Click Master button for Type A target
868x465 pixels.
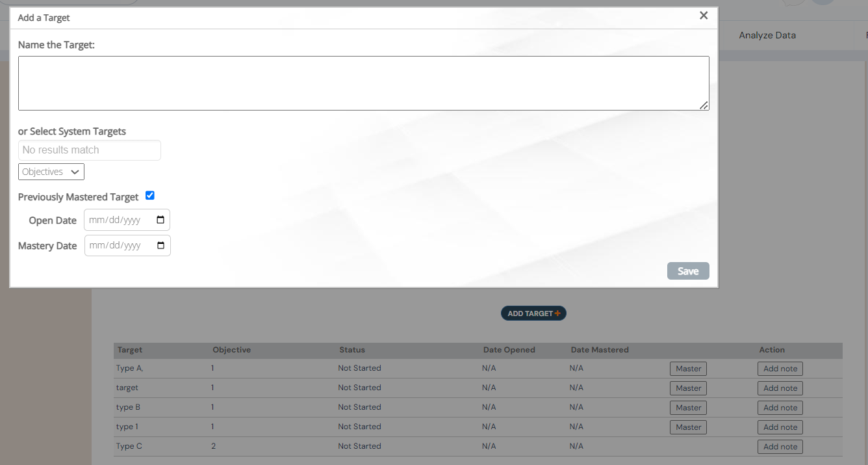click(x=688, y=369)
